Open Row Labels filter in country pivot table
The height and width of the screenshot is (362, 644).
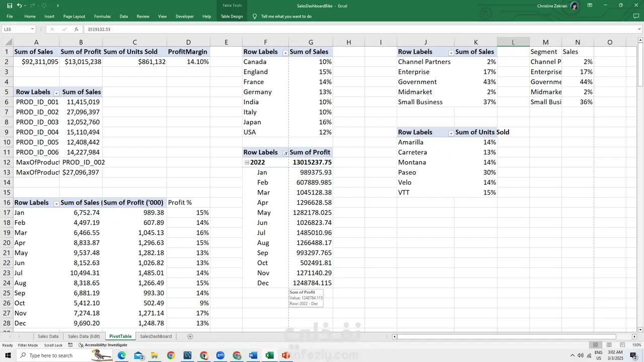point(285,52)
